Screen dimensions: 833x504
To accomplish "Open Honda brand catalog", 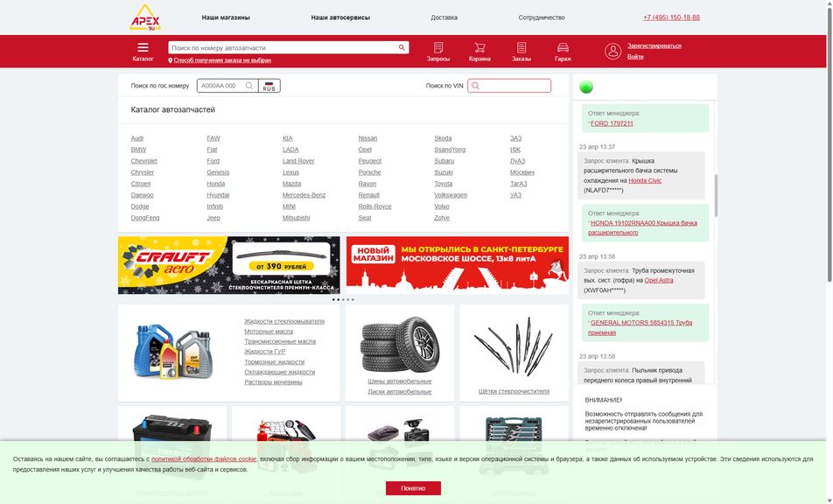I will pyautogui.click(x=215, y=184).
